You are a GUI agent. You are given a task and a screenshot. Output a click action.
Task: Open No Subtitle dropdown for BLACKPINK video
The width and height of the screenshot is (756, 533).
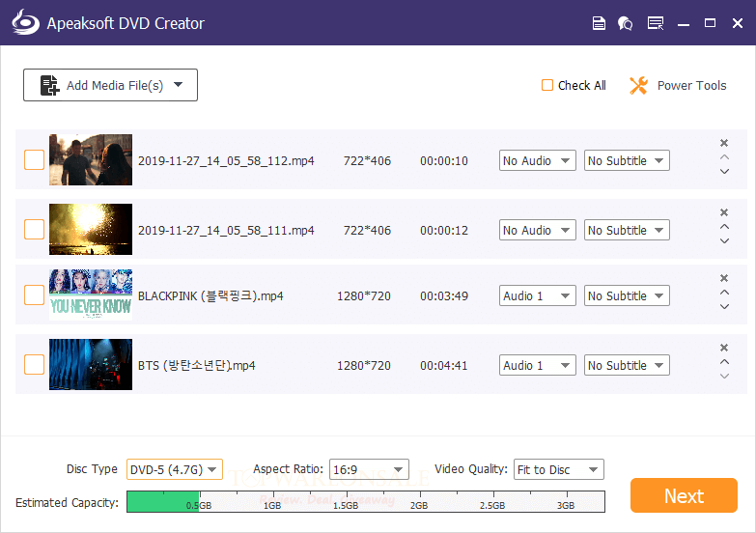click(627, 295)
